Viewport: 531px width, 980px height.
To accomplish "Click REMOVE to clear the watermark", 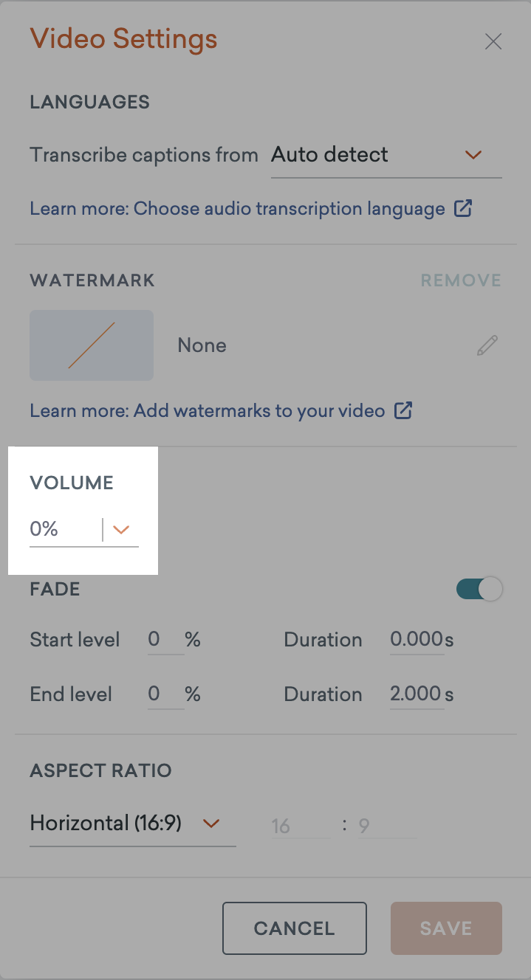I will point(460,280).
